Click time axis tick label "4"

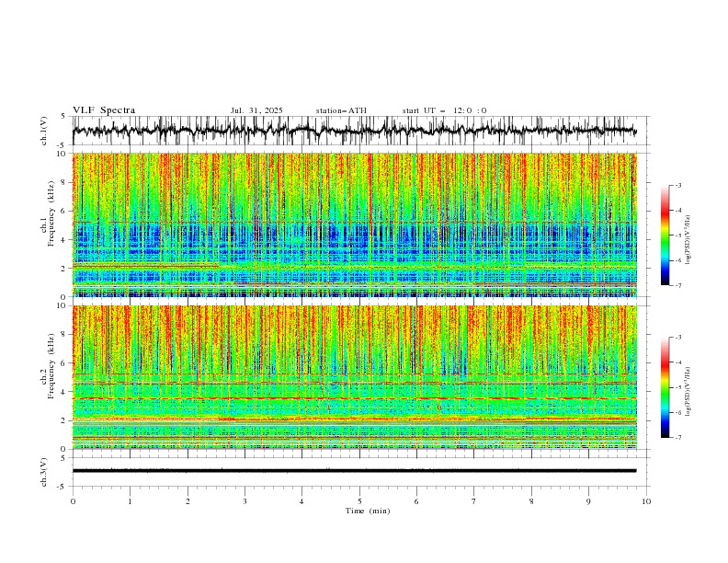tap(301, 501)
